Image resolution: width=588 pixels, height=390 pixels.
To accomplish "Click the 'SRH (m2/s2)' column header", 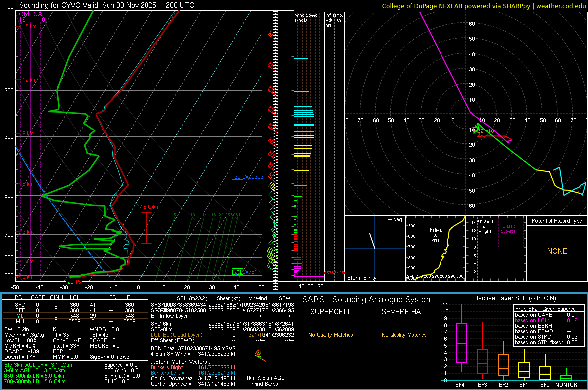I will pyautogui.click(x=192, y=298).
